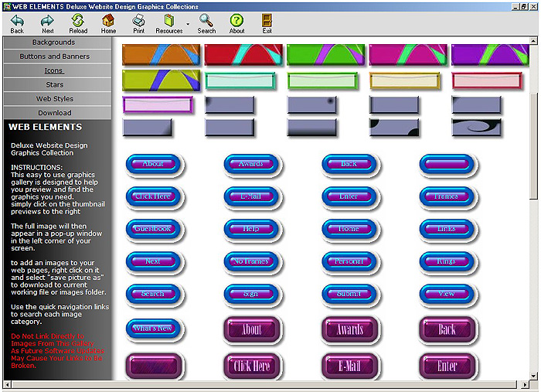Select the teal framed banner thumbnail
Viewport: 541px width, 392px height.
[x=240, y=81]
